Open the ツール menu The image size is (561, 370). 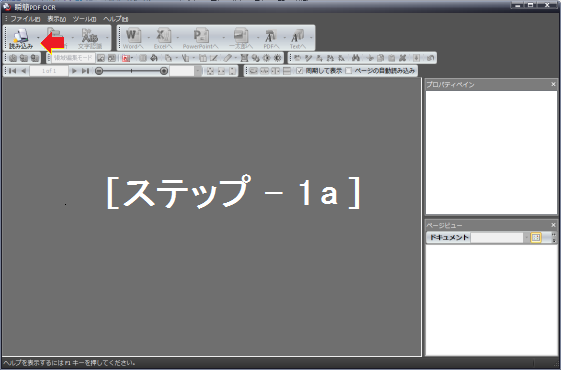point(84,19)
